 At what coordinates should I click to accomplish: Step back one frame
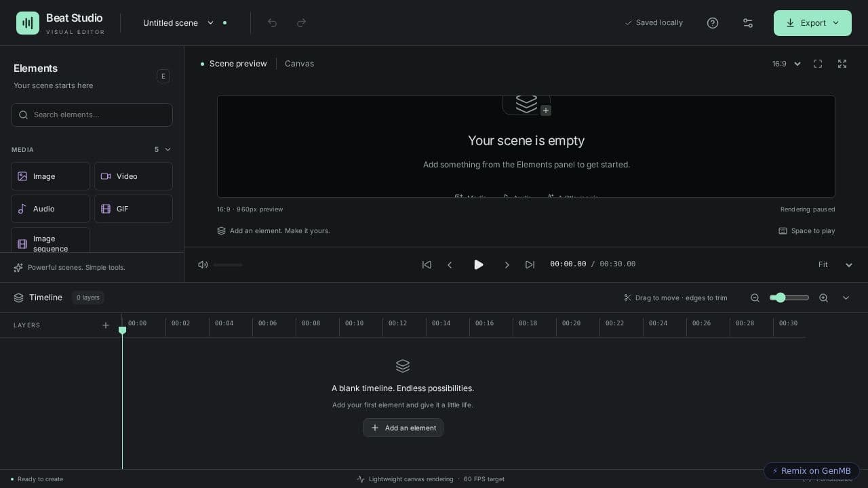(450, 264)
